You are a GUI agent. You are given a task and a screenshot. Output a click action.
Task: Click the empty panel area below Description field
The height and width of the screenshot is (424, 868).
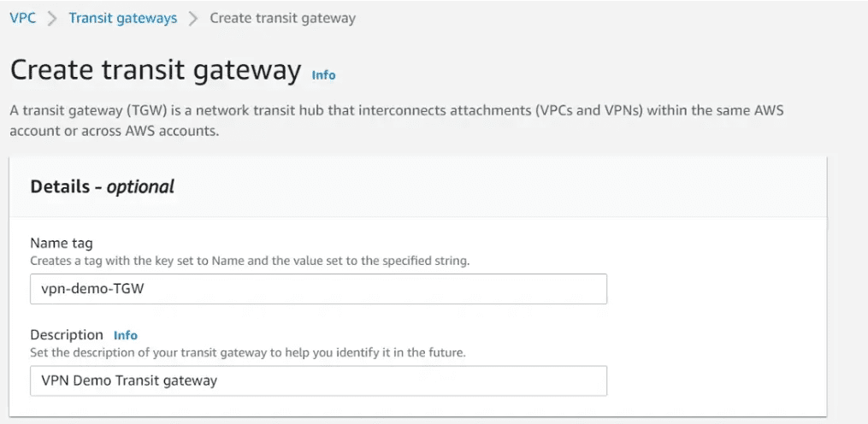click(418, 407)
